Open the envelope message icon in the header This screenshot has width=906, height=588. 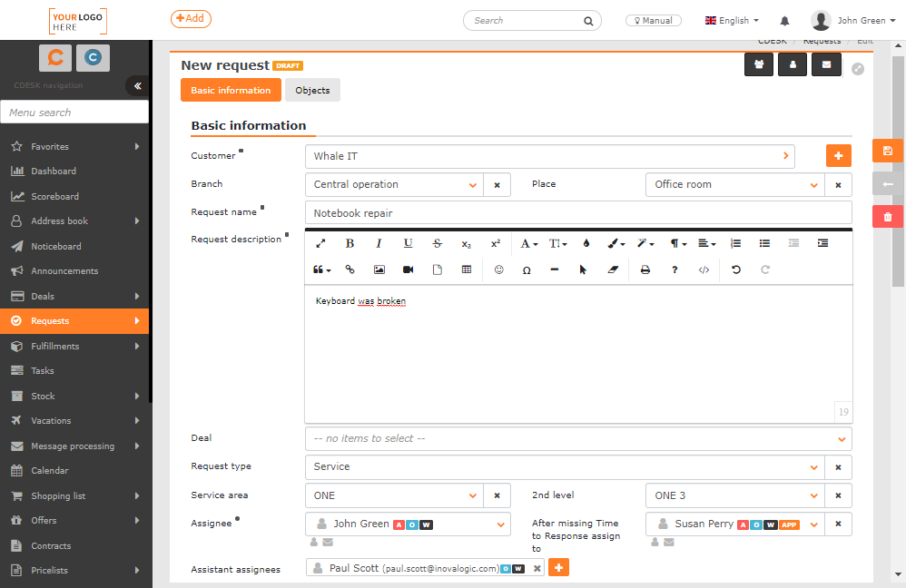tap(825, 64)
